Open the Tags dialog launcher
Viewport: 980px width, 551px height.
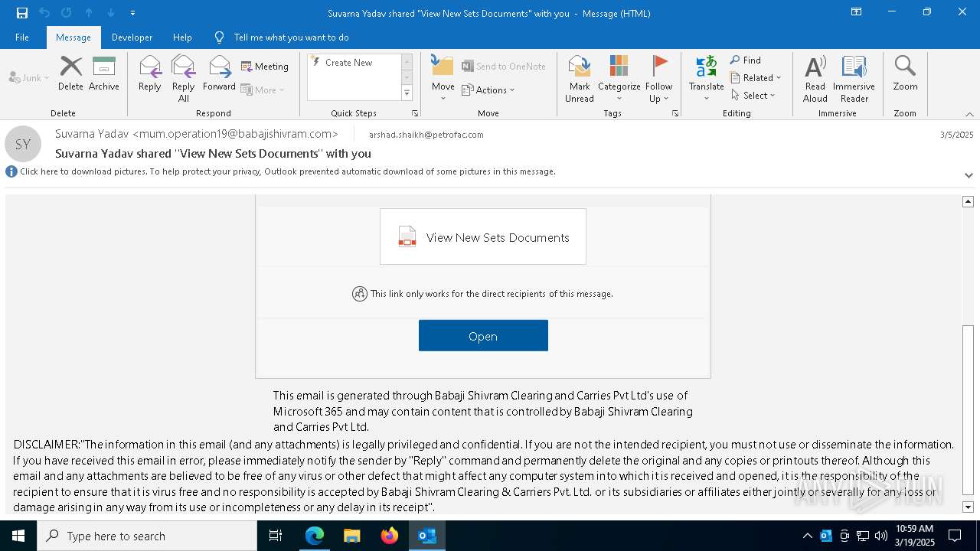675,113
